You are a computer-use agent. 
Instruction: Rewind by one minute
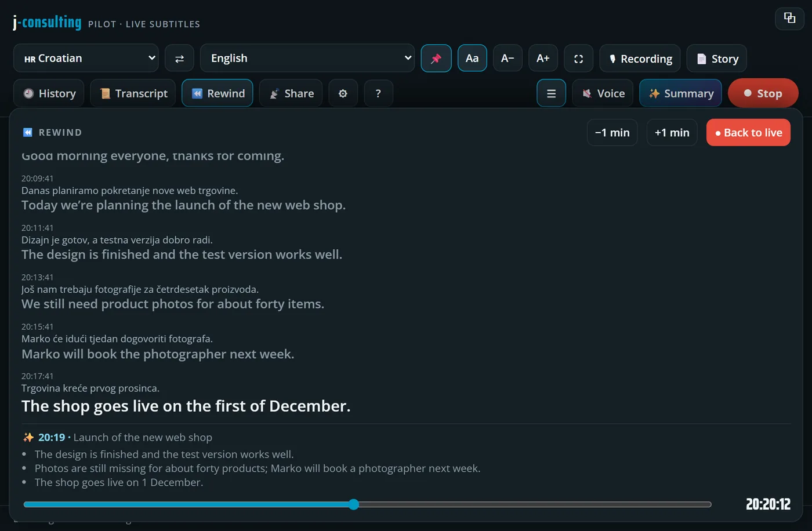[x=612, y=132]
